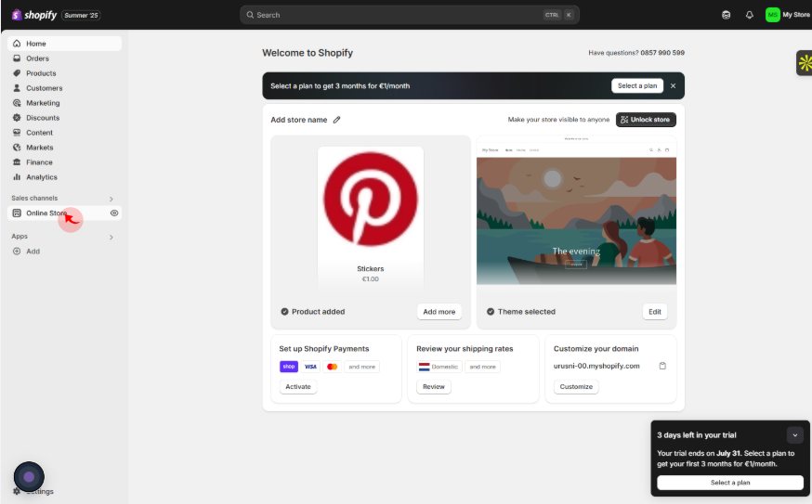The image size is (812, 504).
Task: Click the support phone number 0857 990 599
Action: pyautogui.click(x=662, y=53)
